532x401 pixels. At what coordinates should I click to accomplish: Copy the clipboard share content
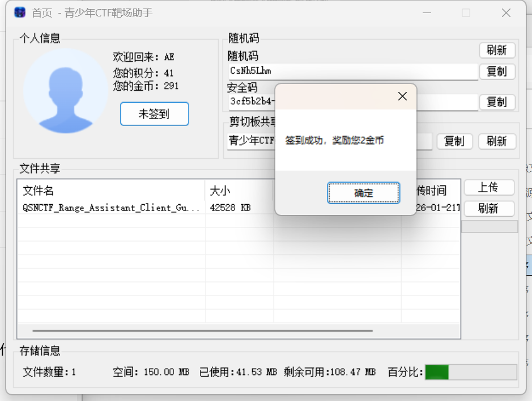(x=454, y=141)
